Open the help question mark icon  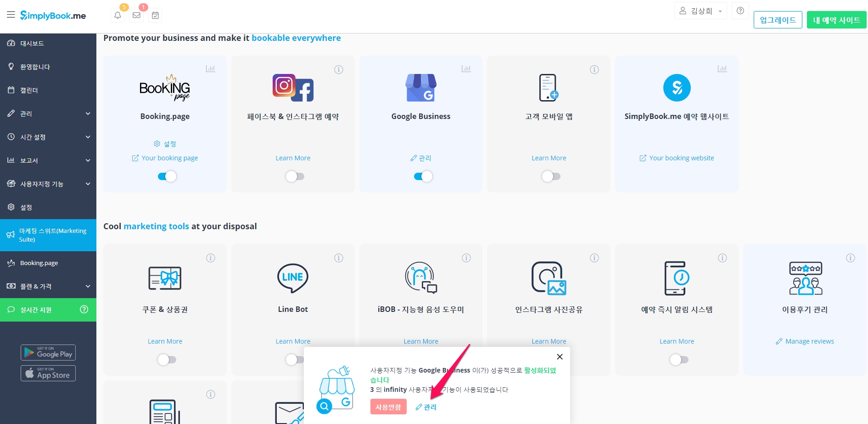(740, 11)
